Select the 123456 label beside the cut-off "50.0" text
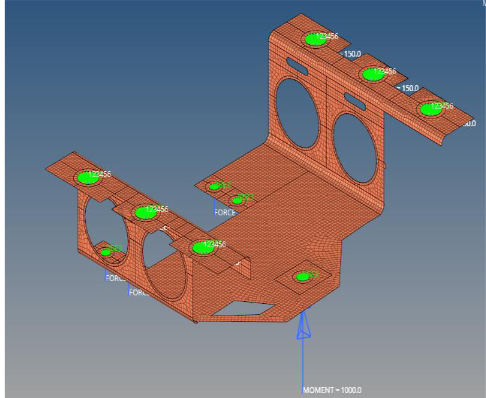The width and height of the screenshot is (486, 398). (442, 106)
